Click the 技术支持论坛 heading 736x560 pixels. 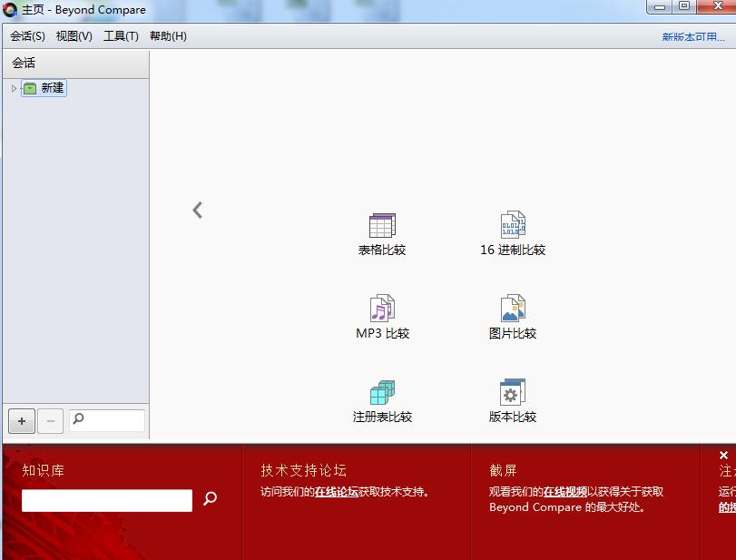tap(304, 470)
